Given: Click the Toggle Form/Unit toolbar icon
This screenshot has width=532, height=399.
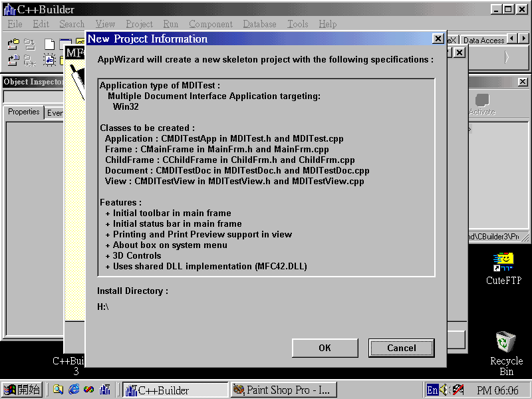Looking at the screenshot, I should tap(49, 61).
